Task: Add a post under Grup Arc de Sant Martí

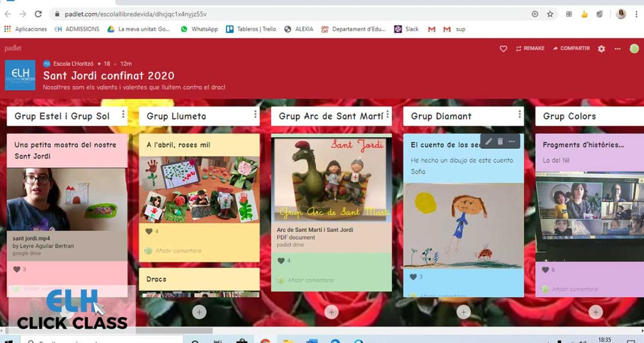Action: (331, 312)
